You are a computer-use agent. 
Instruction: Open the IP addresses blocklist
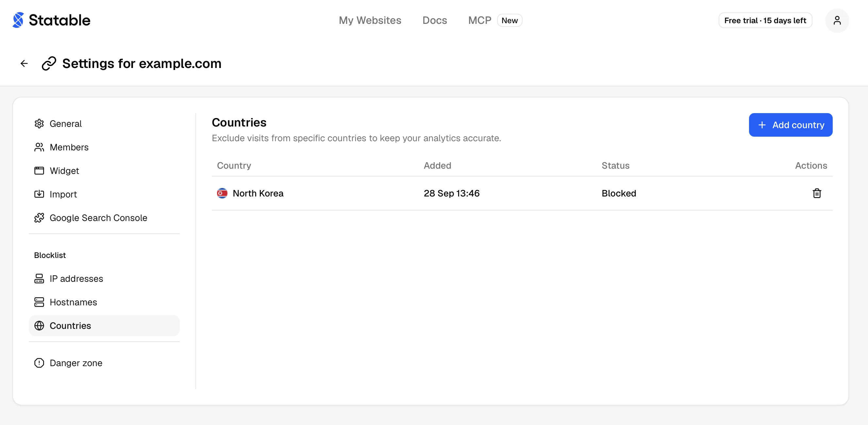point(104,279)
